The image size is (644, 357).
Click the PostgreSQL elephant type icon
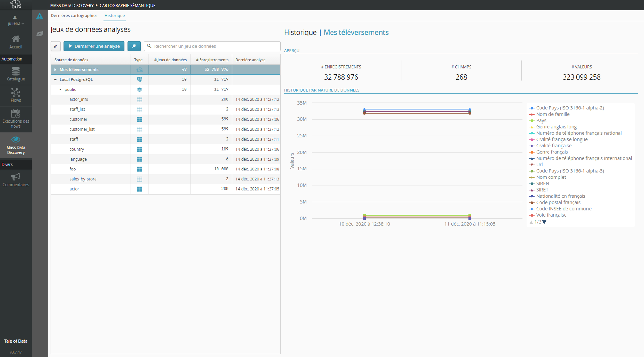pos(139,80)
